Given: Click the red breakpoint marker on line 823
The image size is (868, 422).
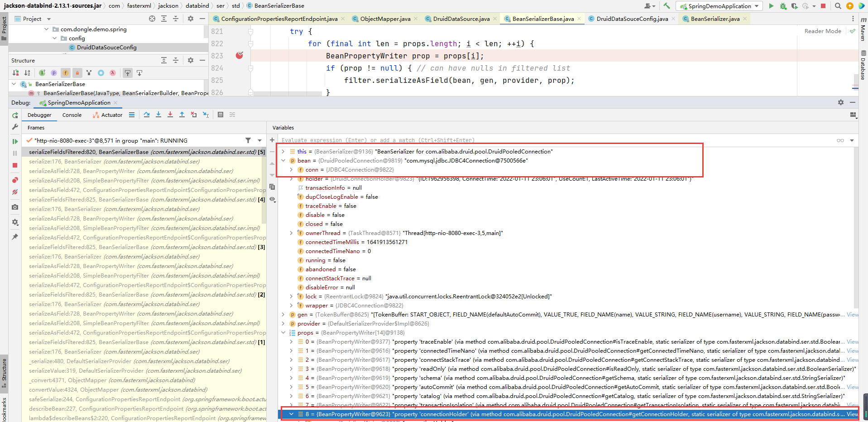Looking at the screenshot, I should 240,55.
